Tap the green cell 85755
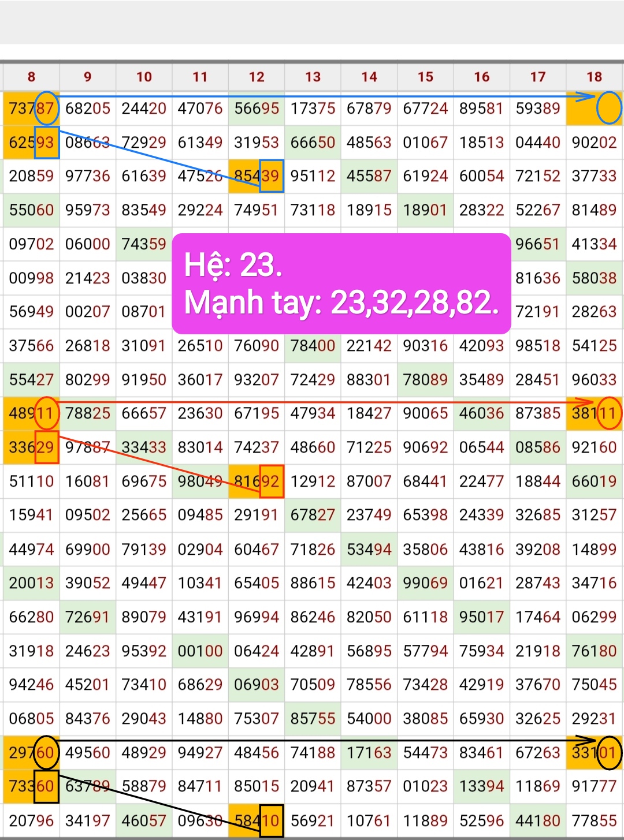 tap(313, 719)
